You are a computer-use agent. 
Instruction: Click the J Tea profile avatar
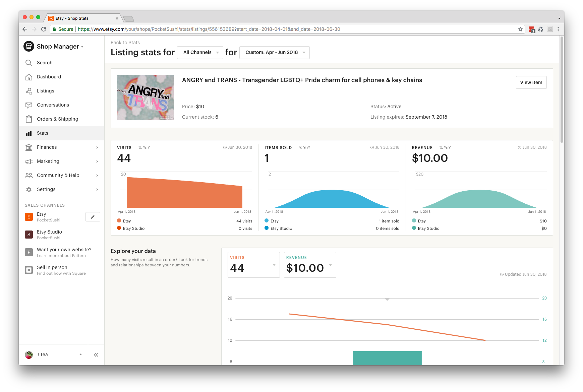[x=29, y=355]
